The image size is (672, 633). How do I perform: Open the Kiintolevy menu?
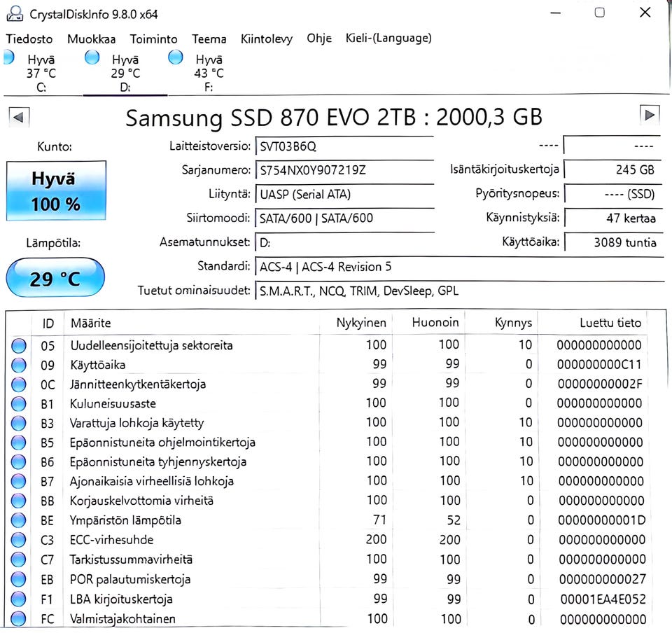pos(266,39)
